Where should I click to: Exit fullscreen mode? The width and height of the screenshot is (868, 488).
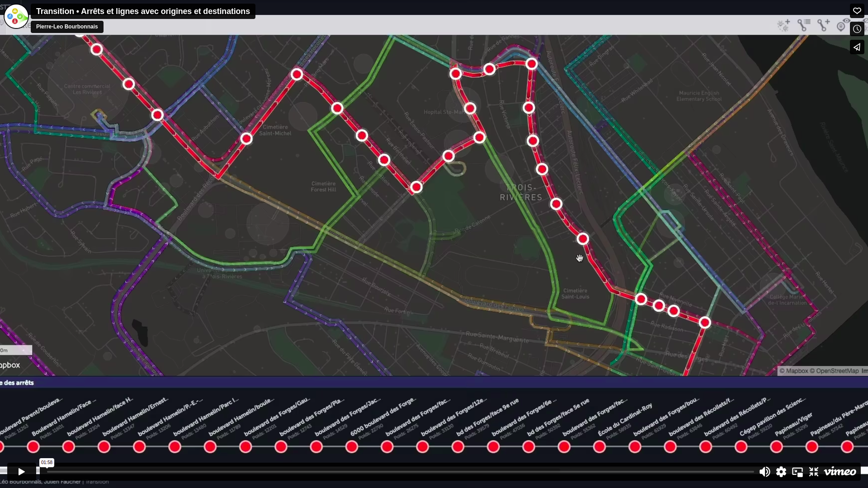tap(814, 472)
